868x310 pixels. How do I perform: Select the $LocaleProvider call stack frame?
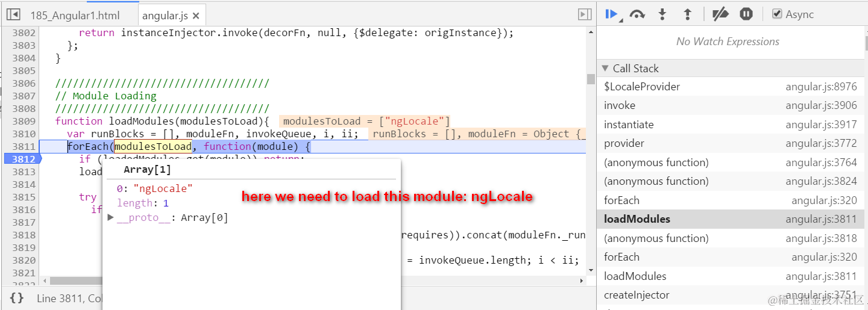pos(732,87)
